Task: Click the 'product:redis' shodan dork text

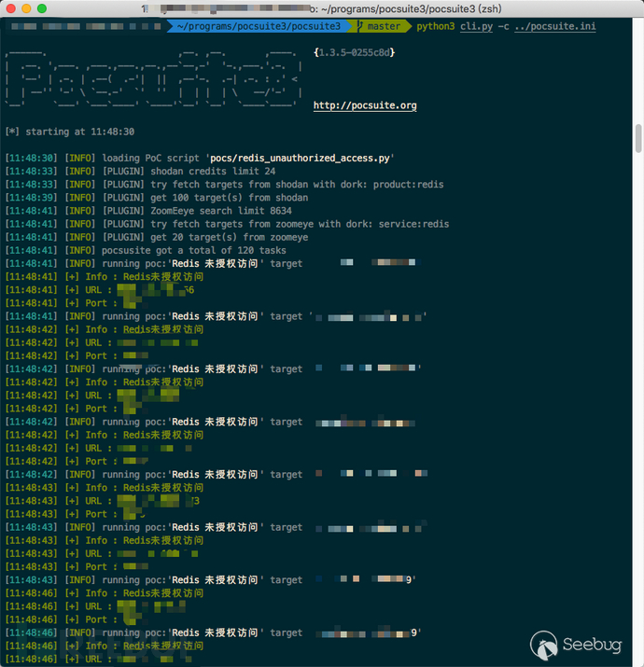Action: coord(408,185)
